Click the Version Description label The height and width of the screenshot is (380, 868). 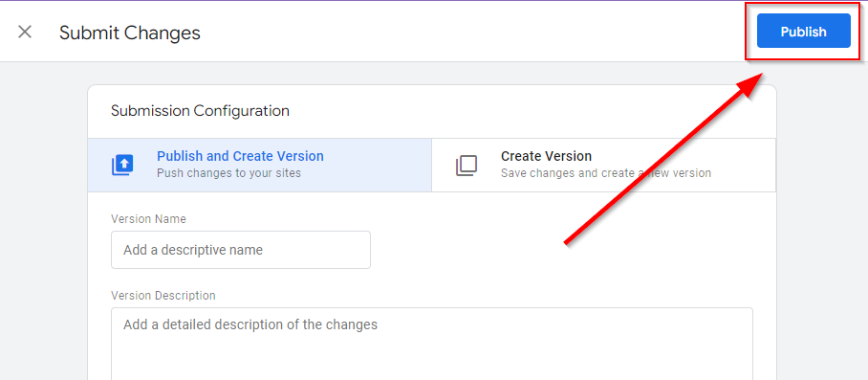coord(163,295)
